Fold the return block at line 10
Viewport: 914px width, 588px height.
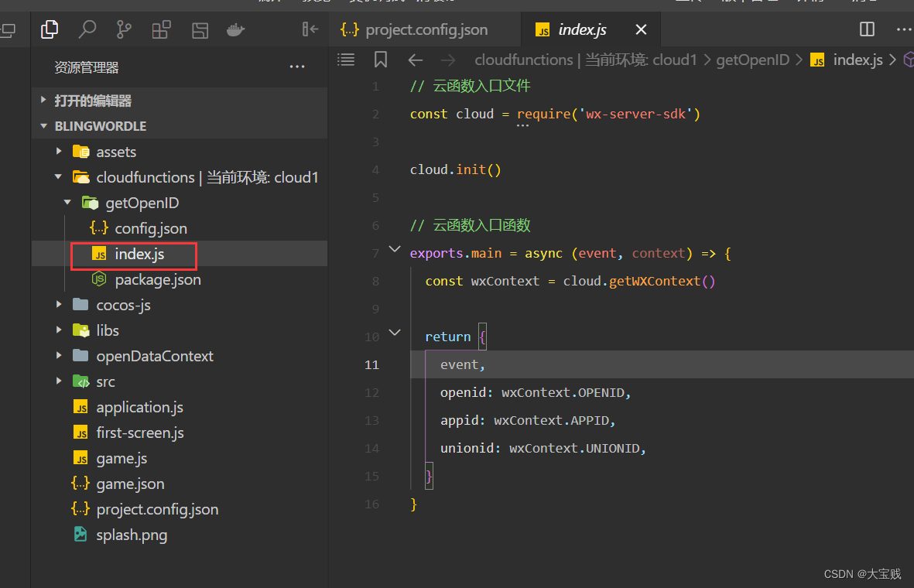pos(395,333)
